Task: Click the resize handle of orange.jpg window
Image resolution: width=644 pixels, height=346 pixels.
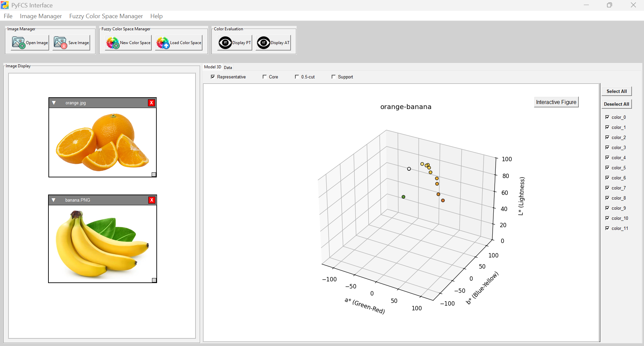Action: (x=154, y=174)
